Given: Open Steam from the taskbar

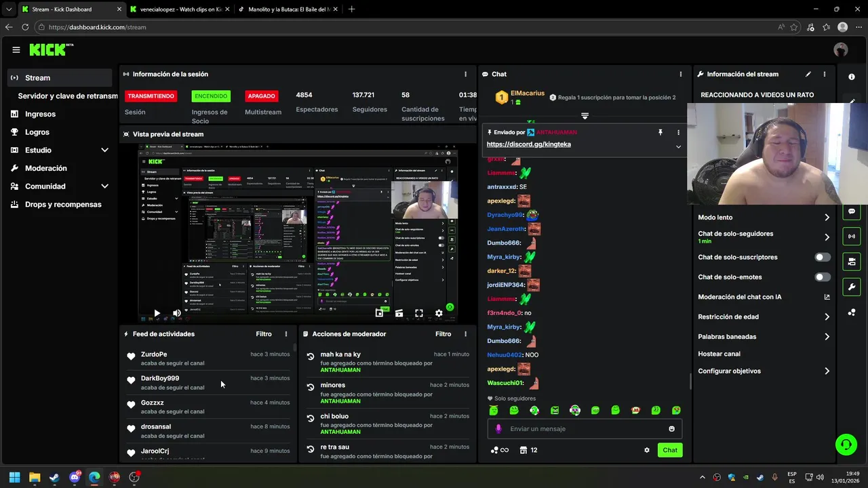Looking at the screenshot, I should click(54, 477).
